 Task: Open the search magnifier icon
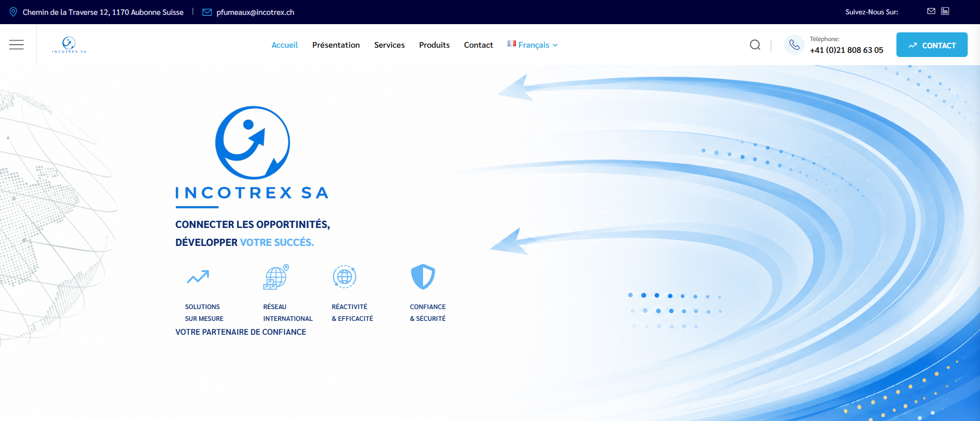point(755,45)
